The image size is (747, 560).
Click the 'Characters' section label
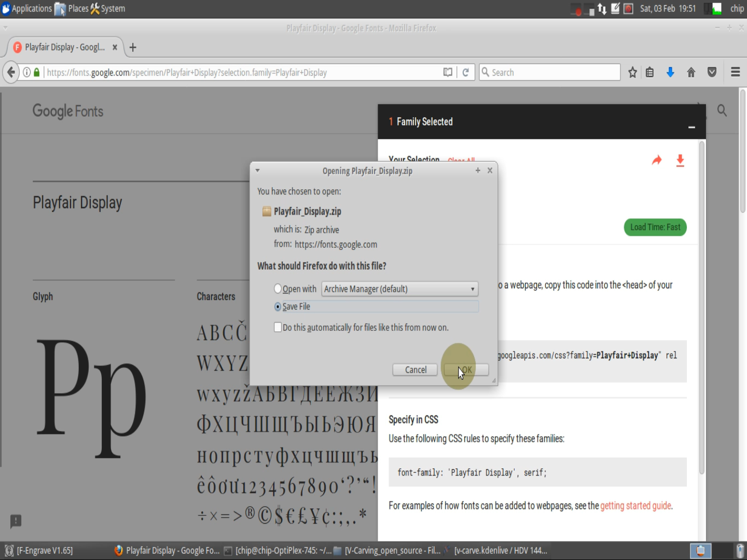(x=216, y=297)
